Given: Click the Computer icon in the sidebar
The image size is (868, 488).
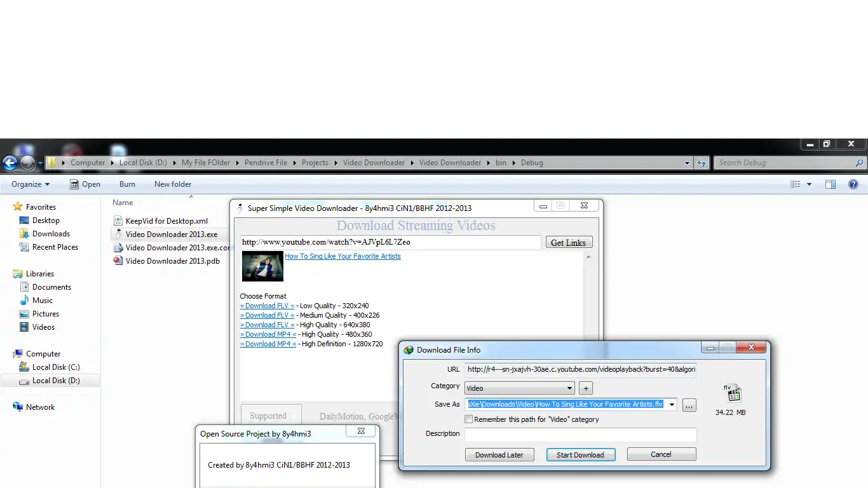Looking at the screenshot, I should (x=18, y=353).
